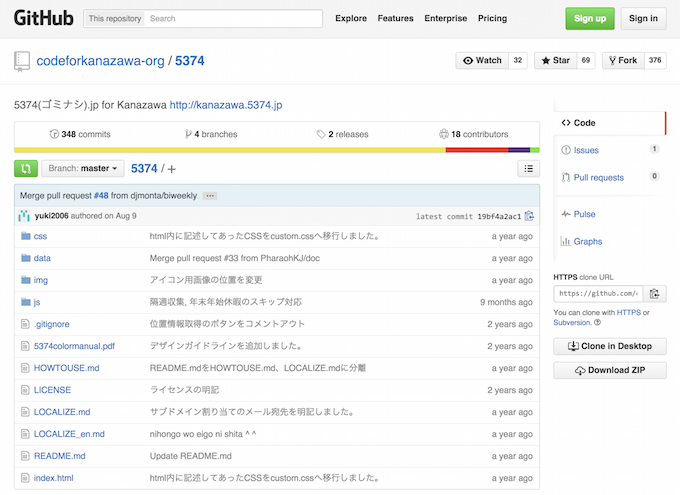Screen dimensions: 680x495
Task: Click the README.md file icon
Action: pos(25,456)
